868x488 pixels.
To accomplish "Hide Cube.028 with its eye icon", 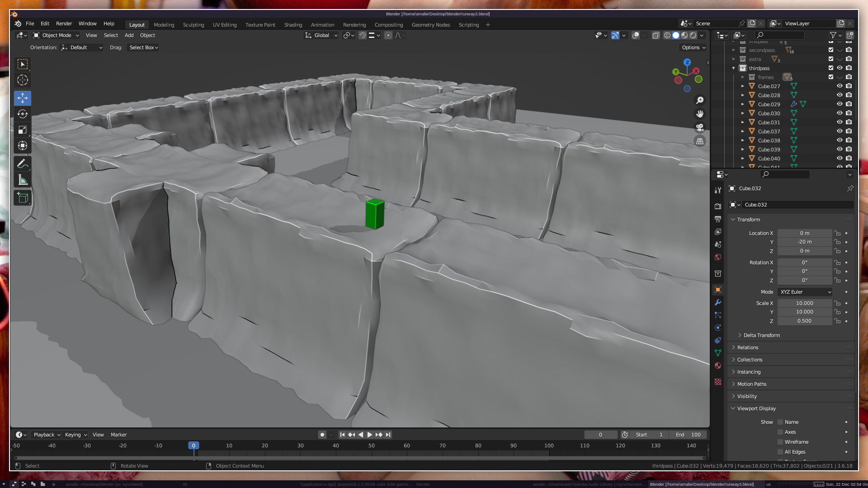I will (840, 95).
